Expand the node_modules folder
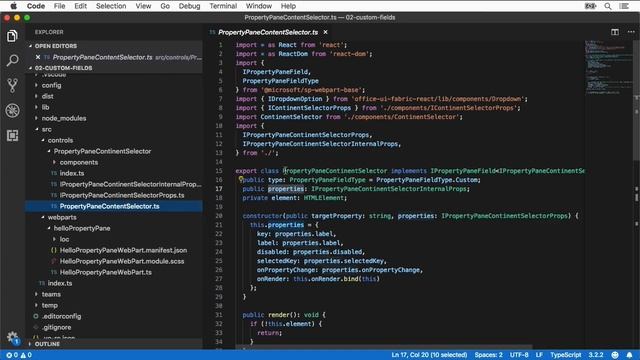Image resolution: width=640 pixels, height=360 pixels. tap(64, 118)
